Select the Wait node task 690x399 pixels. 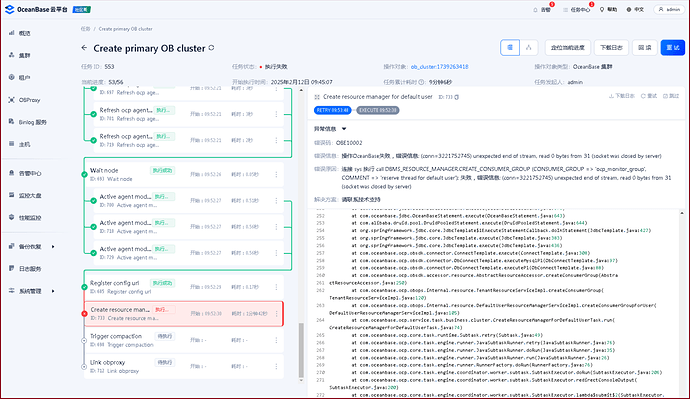[x=184, y=174]
